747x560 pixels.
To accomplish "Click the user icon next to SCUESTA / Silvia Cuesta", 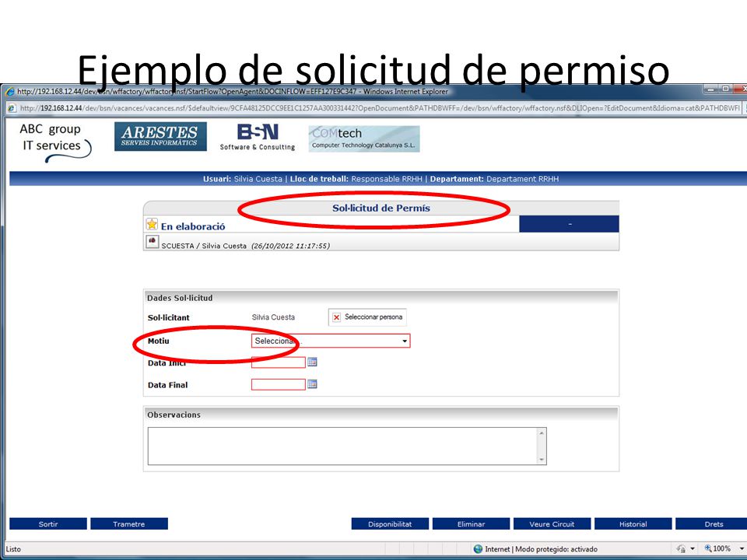I will pos(152,242).
